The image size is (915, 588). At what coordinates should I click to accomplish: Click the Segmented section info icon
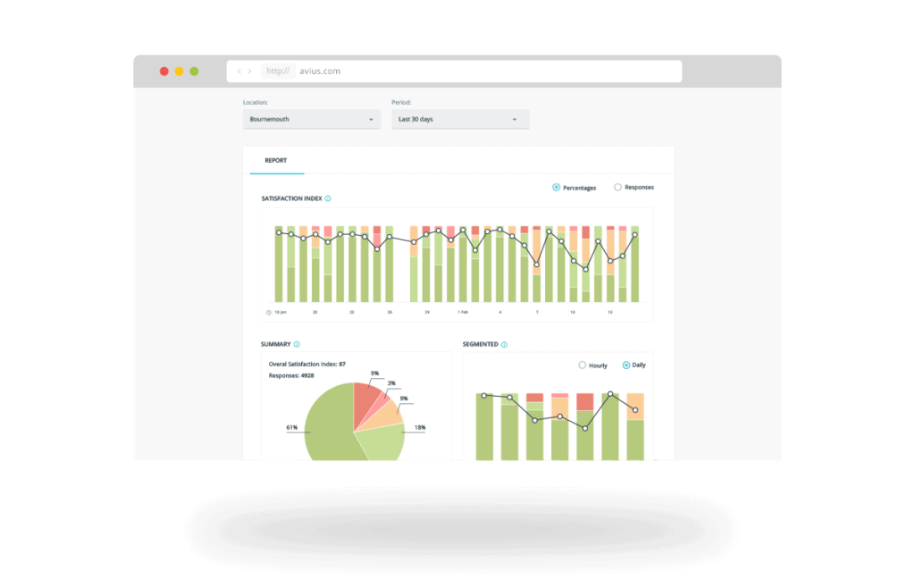pyautogui.click(x=504, y=344)
